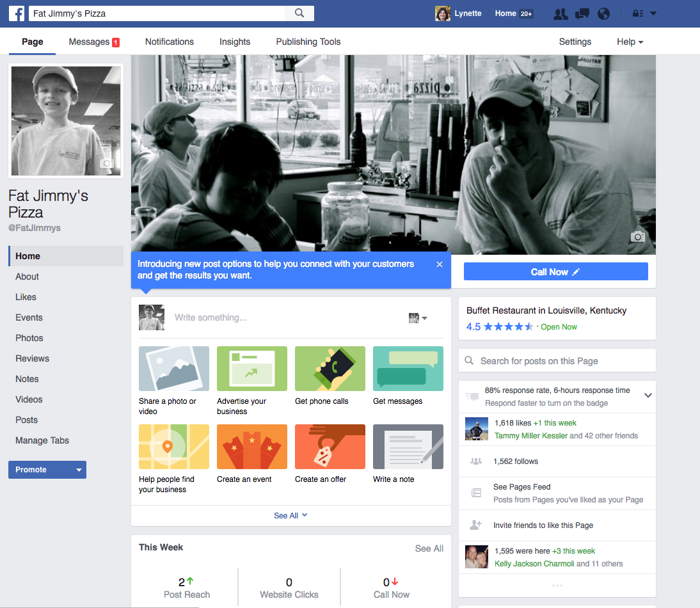Select Posts in the left sidebar
The image size is (700, 608).
26,420
